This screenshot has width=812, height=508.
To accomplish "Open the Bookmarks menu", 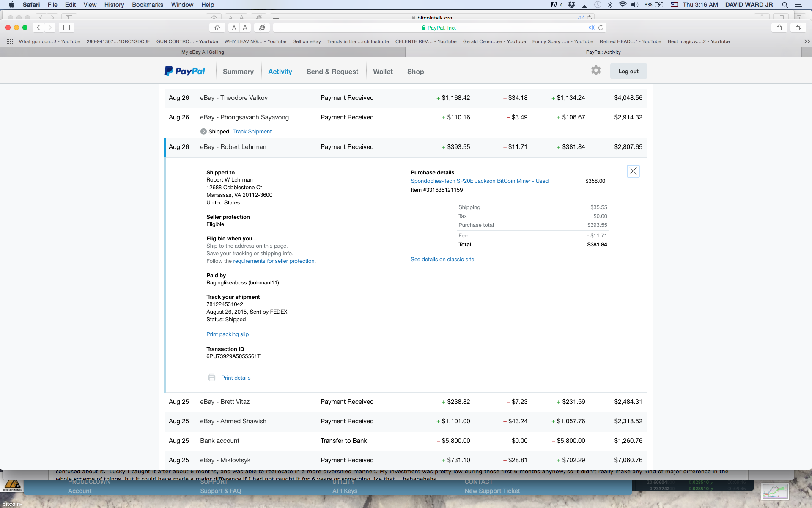I will (148, 5).
